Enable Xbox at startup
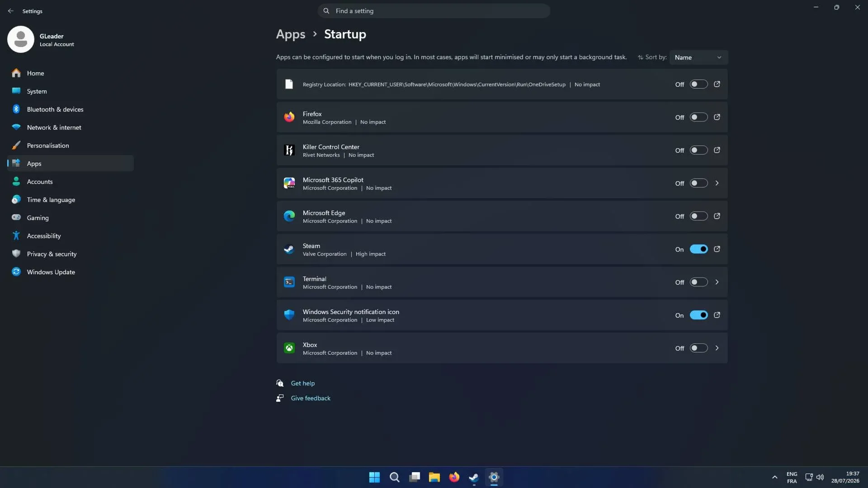The height and width of the screenshot is (488, 868). 698,348
